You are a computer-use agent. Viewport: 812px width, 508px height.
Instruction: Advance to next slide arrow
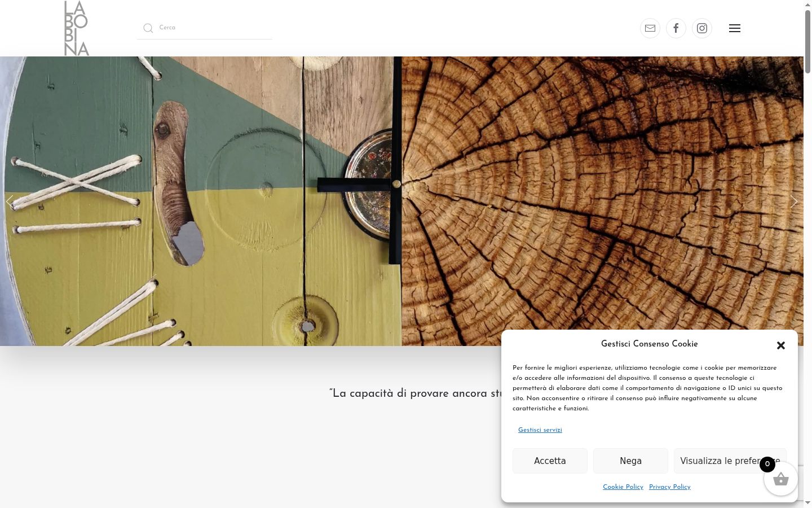coord(794,202)
